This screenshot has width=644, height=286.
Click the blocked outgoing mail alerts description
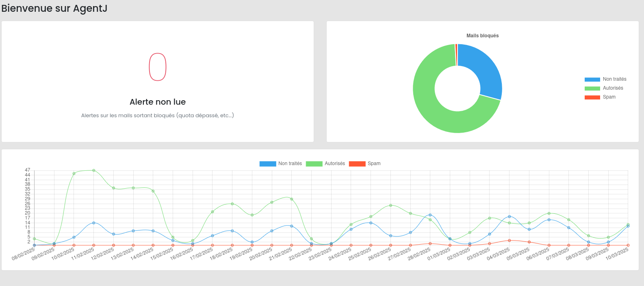(x=158, y=115)
